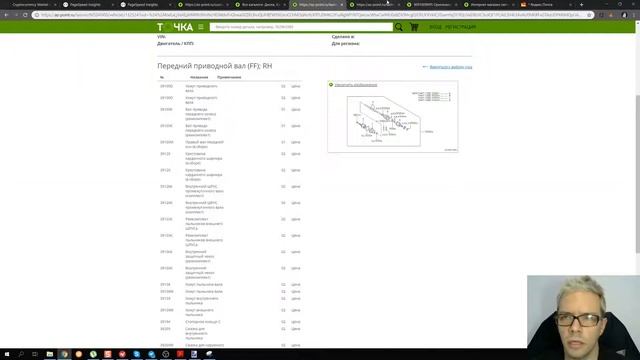Return to node selection via back link
The width and height of the screenshot is (640, 360).
451,67
